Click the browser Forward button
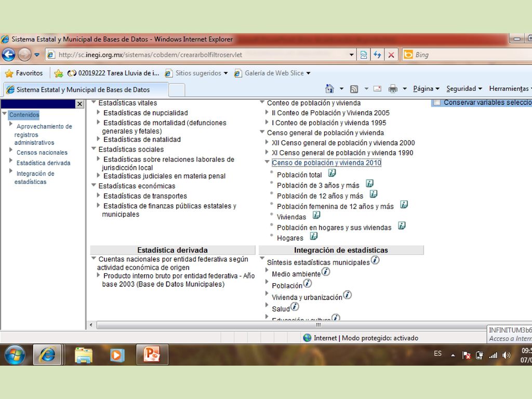The height and width of the screenshot is (399, 532). pos(24,55)
